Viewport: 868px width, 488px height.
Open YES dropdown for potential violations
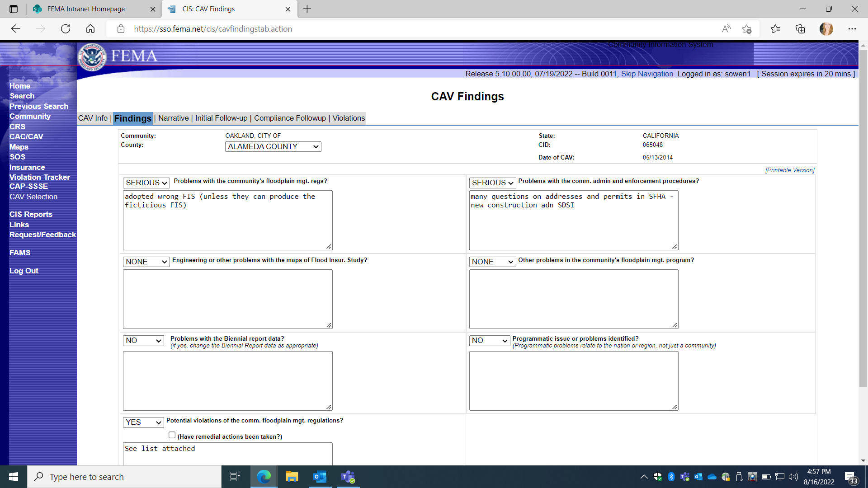[x=143, y=422]
